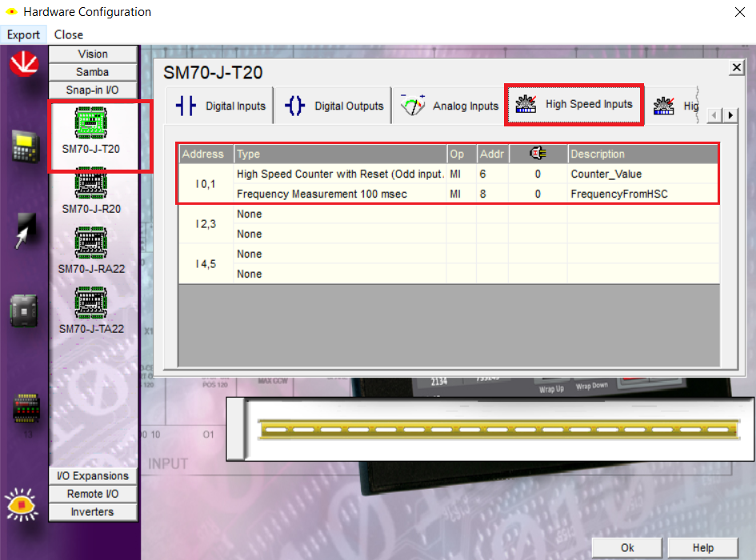
Task: Click the Addr column header
Action: (492, 154)
